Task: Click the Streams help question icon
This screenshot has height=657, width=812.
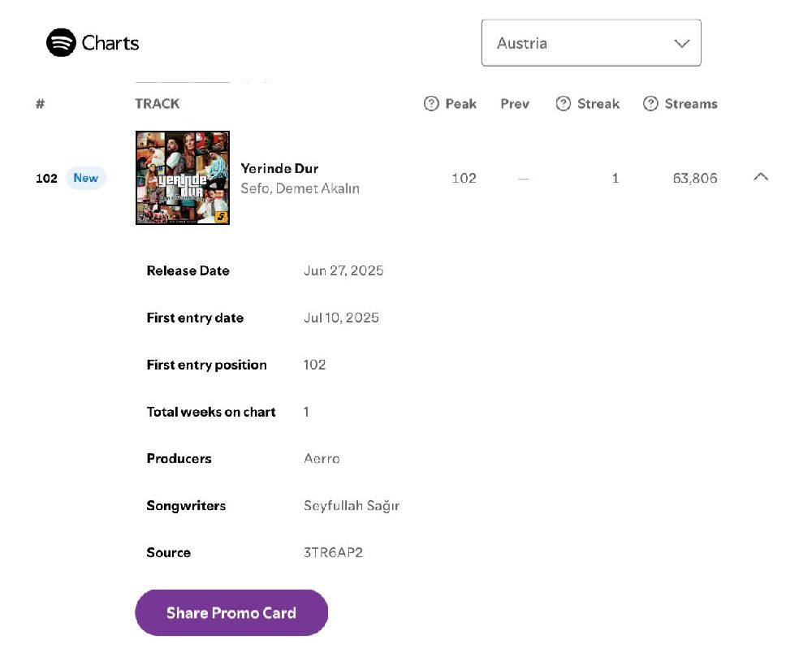Action: [x=650, y=104]
